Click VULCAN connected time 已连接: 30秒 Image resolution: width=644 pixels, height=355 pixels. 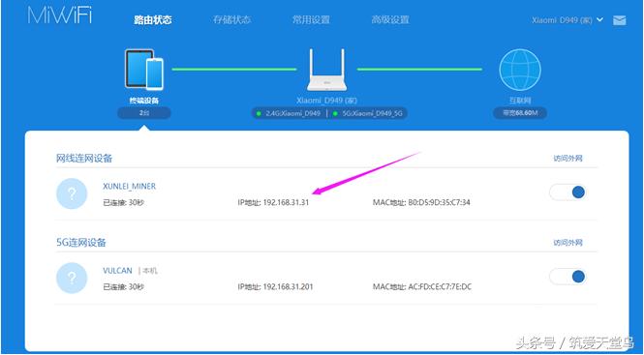coord(124,287)
